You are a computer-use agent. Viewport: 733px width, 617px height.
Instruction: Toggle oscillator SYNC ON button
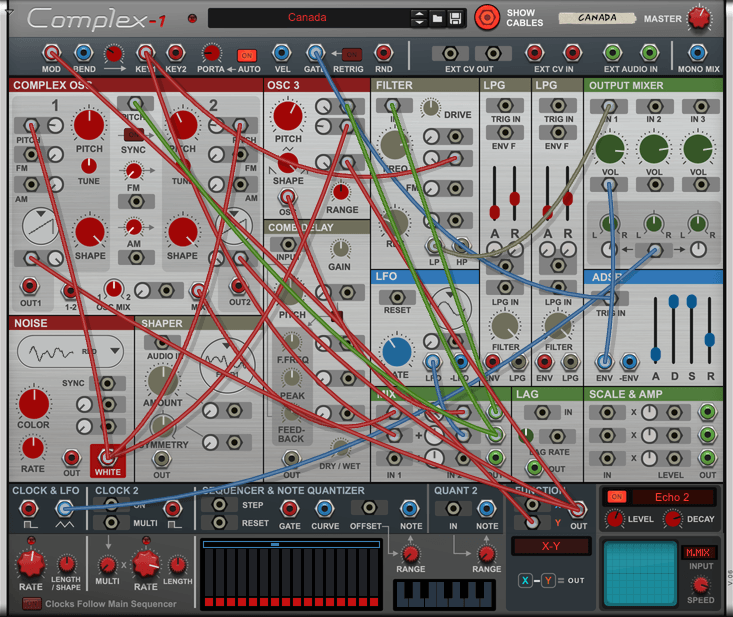click(x=133, y=135)
